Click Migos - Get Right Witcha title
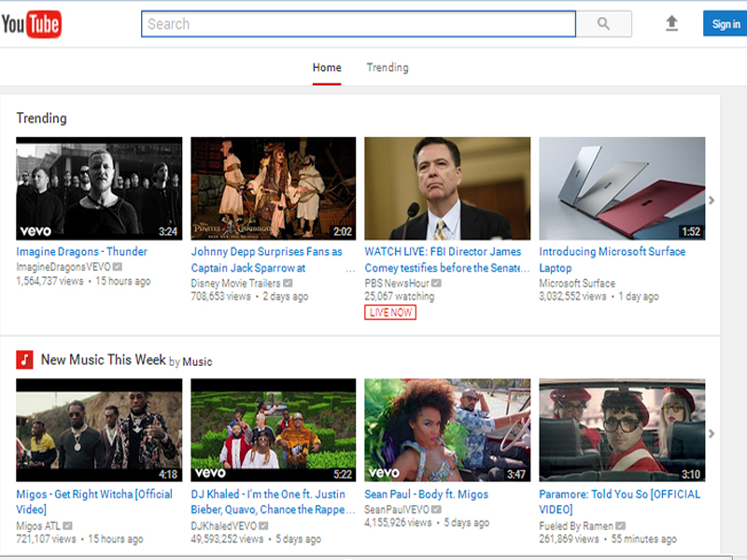The height and width of the screenshot is (560, 747). (x=94, y=501)
